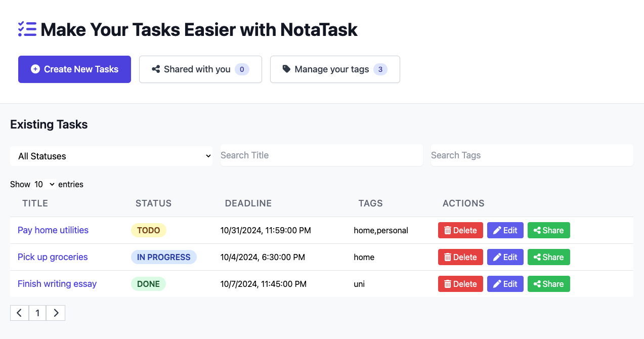Share the Finish writing essay task label
Image resolution: width=644 pixels, height=339 pixels.
tap(553, 284)
